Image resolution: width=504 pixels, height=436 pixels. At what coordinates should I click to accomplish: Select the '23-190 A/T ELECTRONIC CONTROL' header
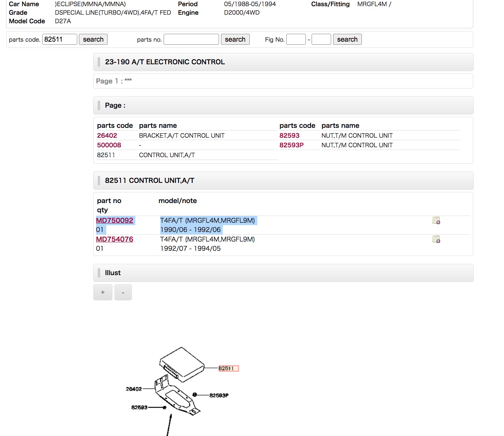(x=283, y=62)
